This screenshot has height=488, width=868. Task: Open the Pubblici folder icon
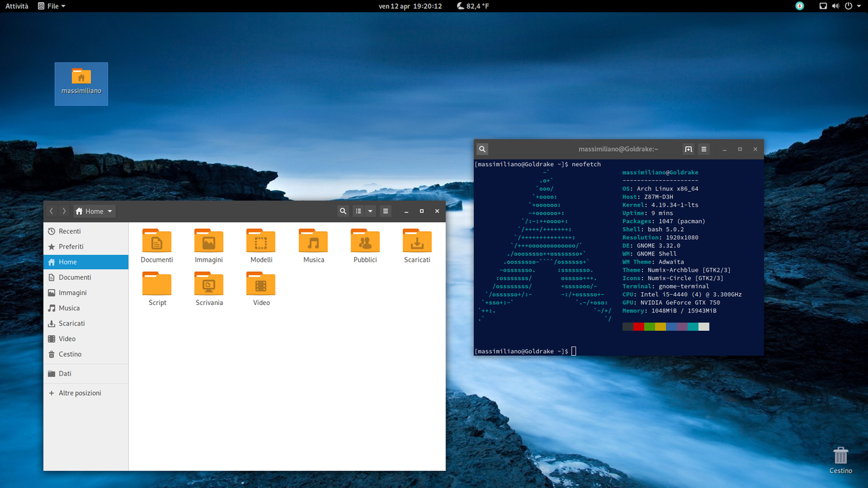click(365, 241)
